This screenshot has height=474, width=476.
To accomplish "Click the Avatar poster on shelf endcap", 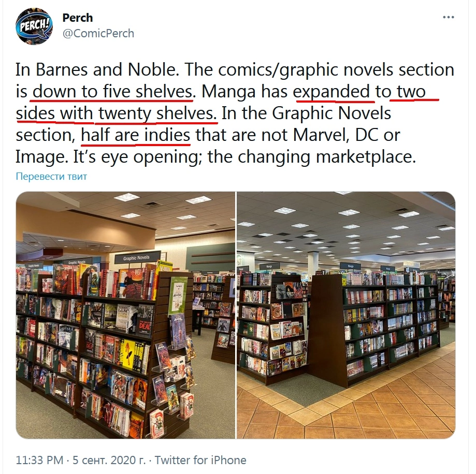I will pos(178,295).
